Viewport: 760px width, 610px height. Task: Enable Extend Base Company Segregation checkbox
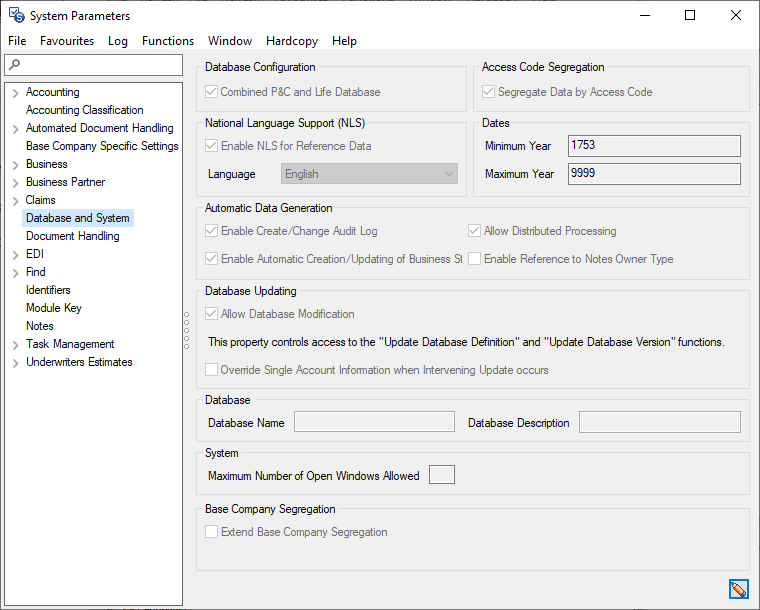coord(211,532)
